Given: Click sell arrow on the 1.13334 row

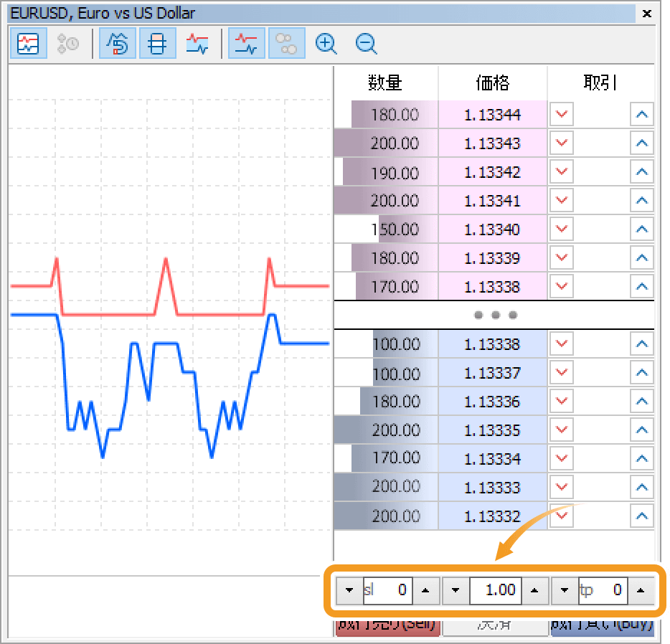Looking at the screenshot, I should (x=561, y=458).
